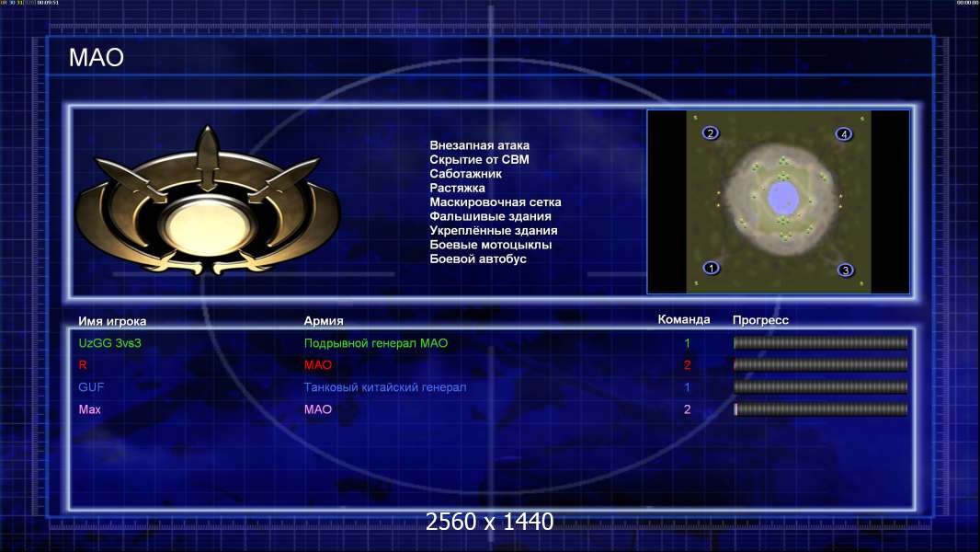Screen dimensions: 980x552
Task: Click the blue lake in minimap center
Action: coord(782,196)
